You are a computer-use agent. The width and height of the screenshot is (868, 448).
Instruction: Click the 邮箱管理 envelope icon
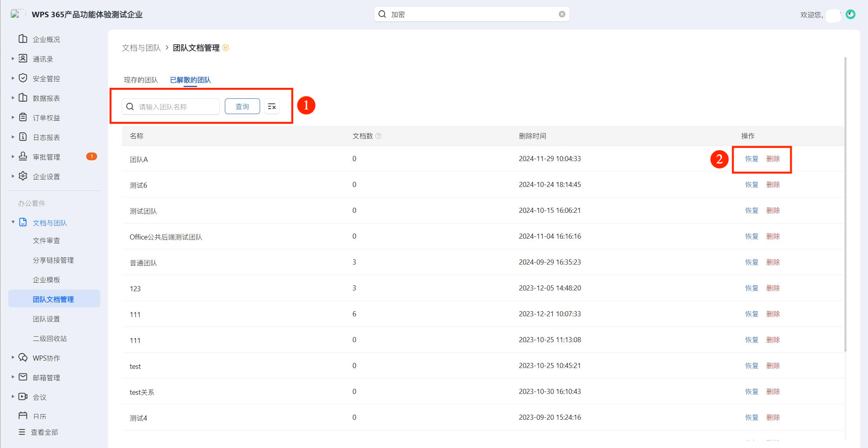tap(23, 377)
